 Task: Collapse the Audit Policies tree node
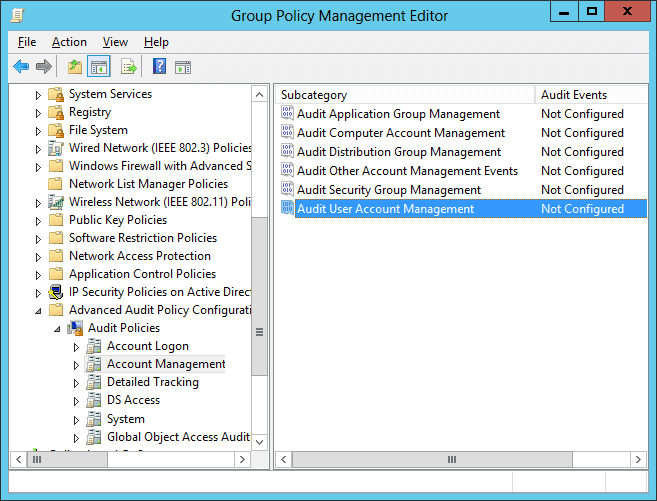pos(57,329)
